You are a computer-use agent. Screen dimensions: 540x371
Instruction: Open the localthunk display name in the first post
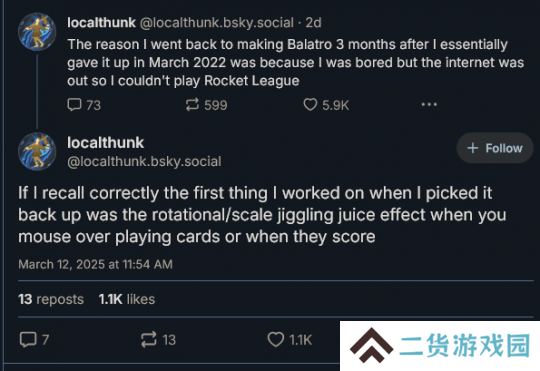[x=101, y=23]
